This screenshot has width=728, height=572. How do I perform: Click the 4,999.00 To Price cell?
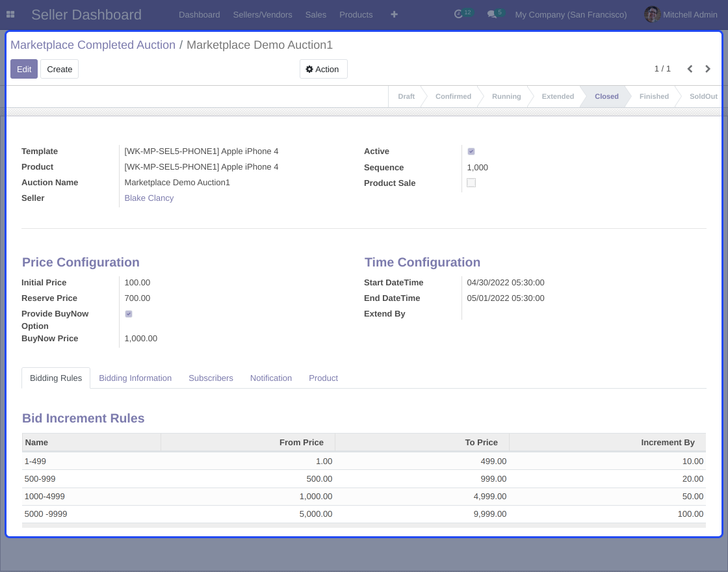pyautogui.click(x=490, y=497)
